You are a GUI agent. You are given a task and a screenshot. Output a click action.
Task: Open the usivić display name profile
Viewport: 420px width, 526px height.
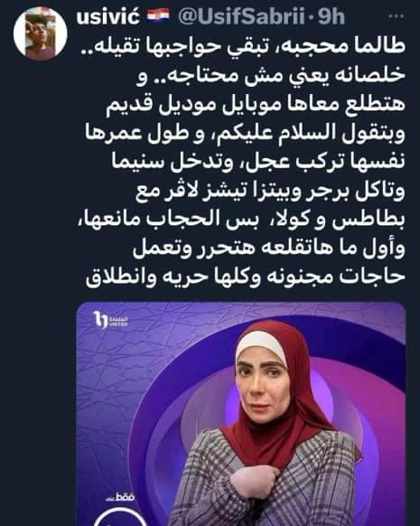click(107, 16)
